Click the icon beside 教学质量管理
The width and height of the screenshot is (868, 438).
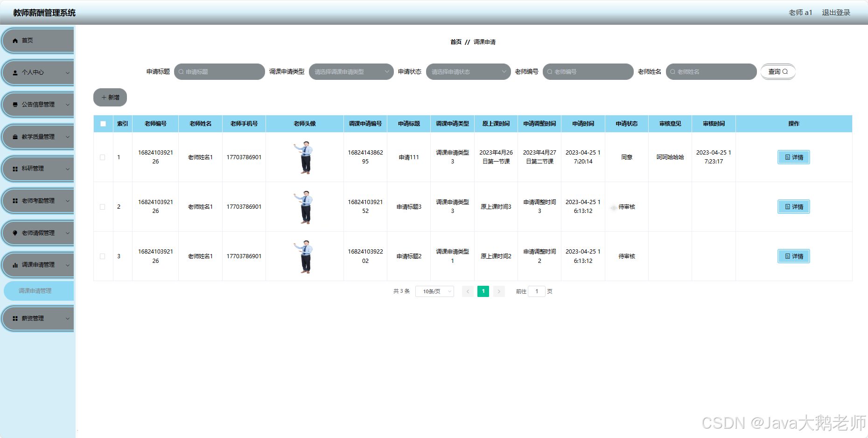[15, 137]
